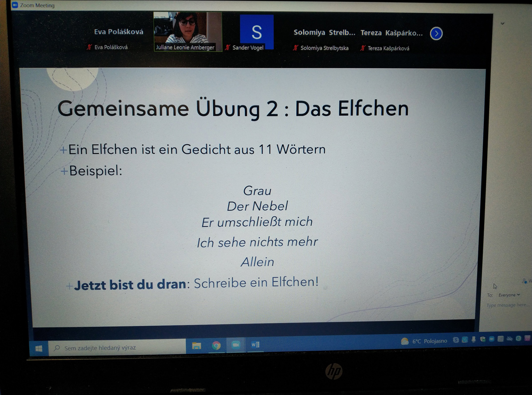
Task: Click the microphone icon in system tray
Action: 473,340
